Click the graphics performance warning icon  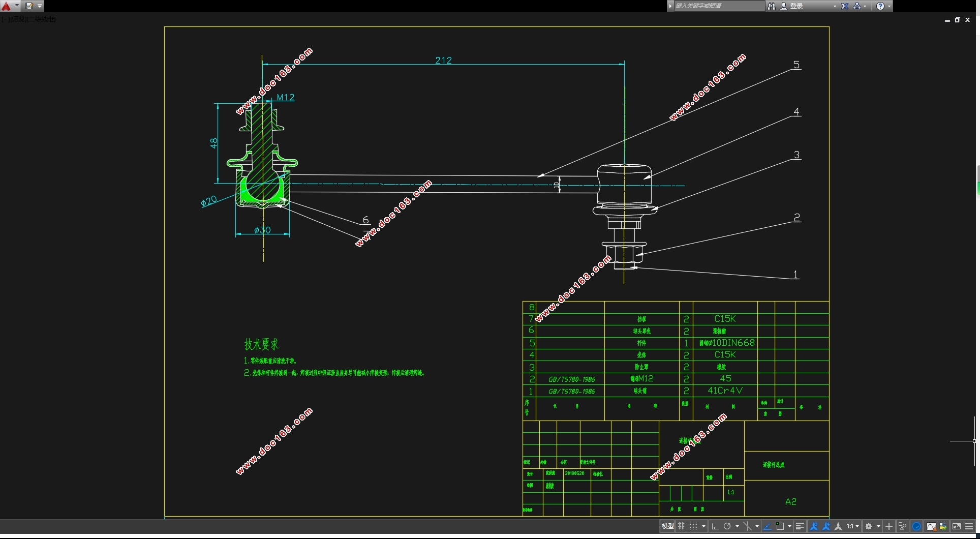(x=931, y=526)
